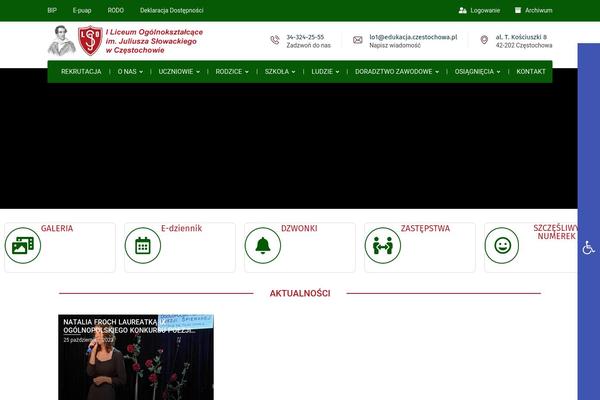
Task: Click the map pin location icon
Action: [484, 40]
